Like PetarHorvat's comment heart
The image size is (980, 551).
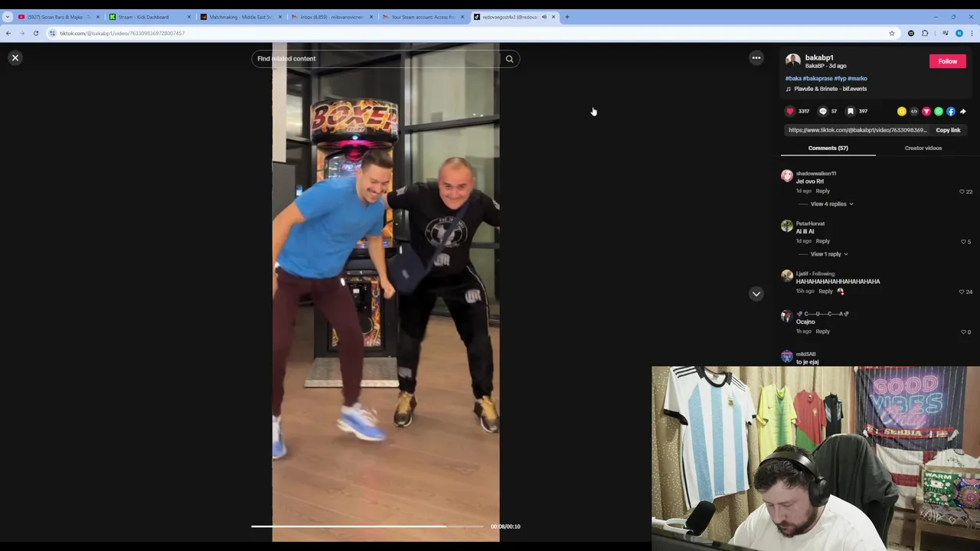(x=963, y=241)
